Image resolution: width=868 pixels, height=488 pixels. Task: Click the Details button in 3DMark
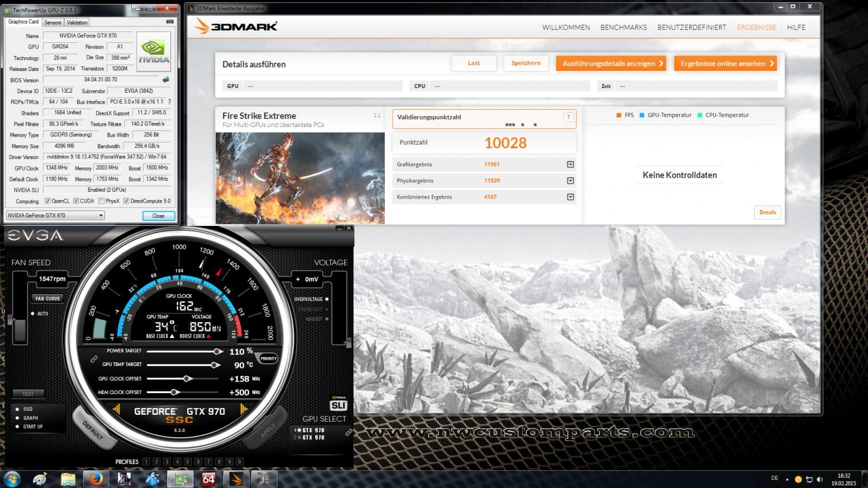coord(768,212)
